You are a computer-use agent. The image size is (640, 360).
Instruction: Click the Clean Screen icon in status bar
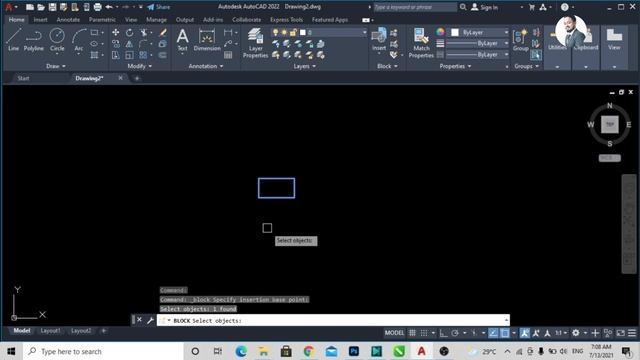(620, 333)
